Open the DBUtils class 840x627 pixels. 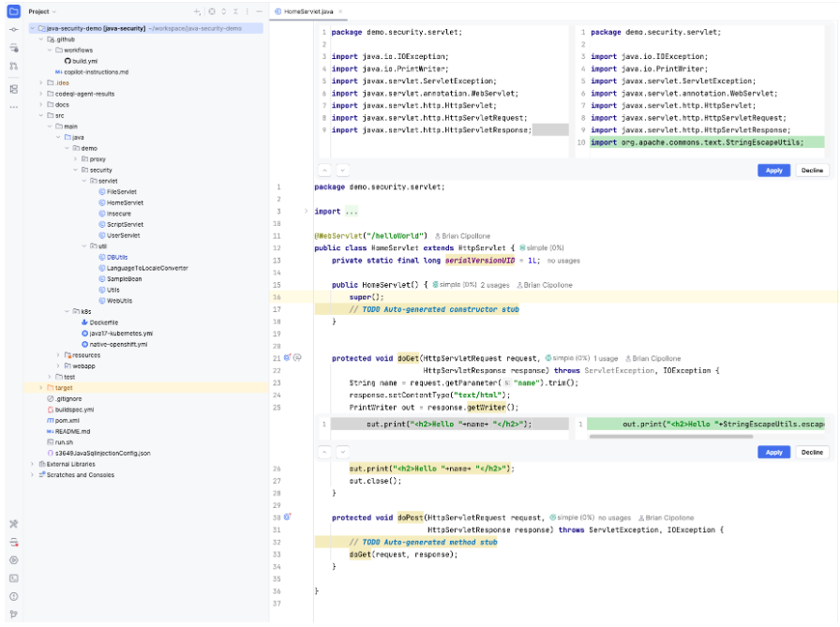113,257
